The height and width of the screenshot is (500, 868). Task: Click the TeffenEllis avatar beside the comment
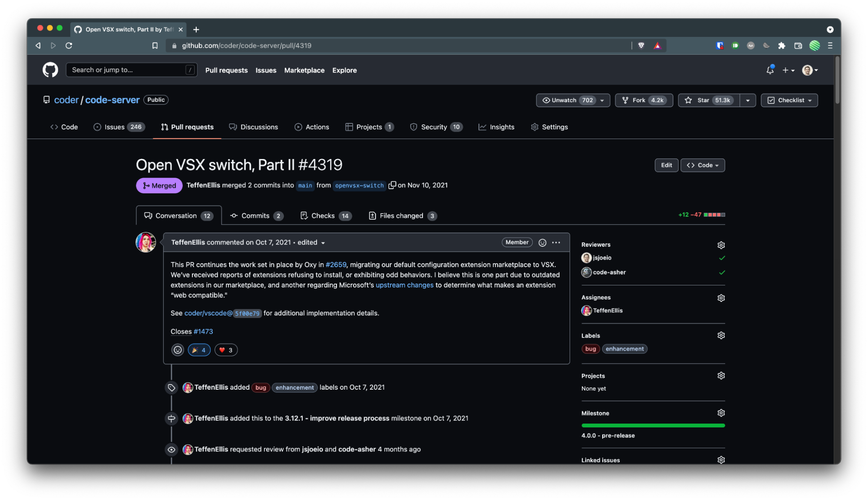[x=146, y=242]
